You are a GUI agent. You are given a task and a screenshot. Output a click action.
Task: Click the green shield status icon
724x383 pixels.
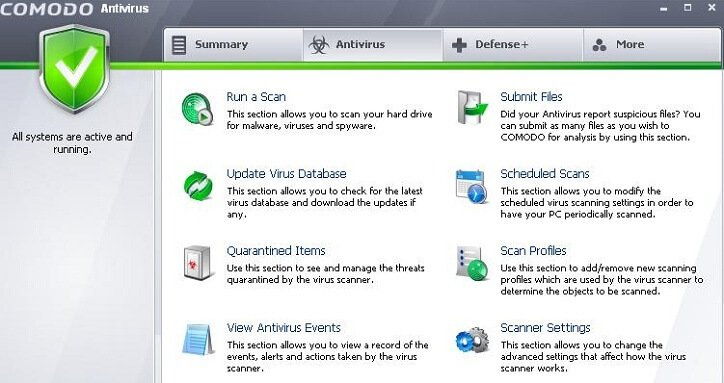coord(75,68)
